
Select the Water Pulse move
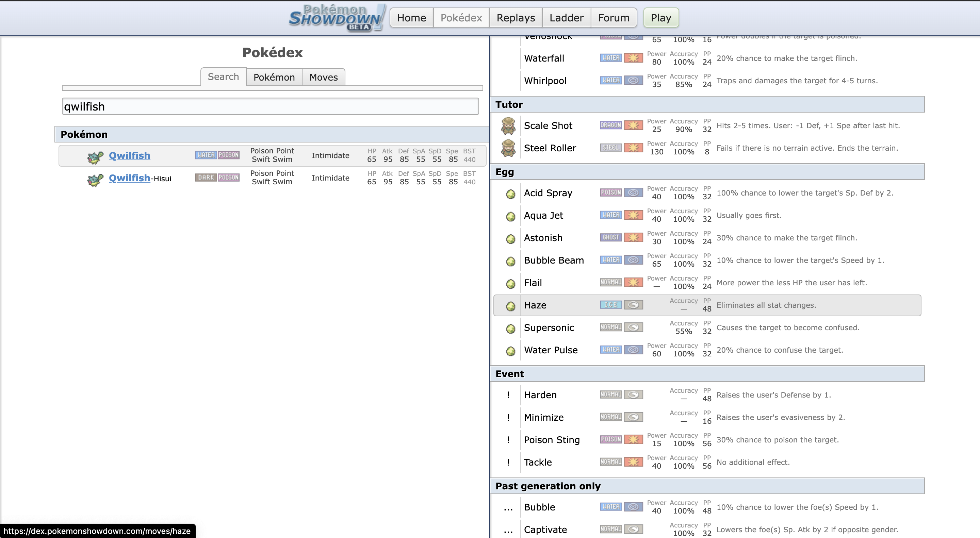pos(707,350)
